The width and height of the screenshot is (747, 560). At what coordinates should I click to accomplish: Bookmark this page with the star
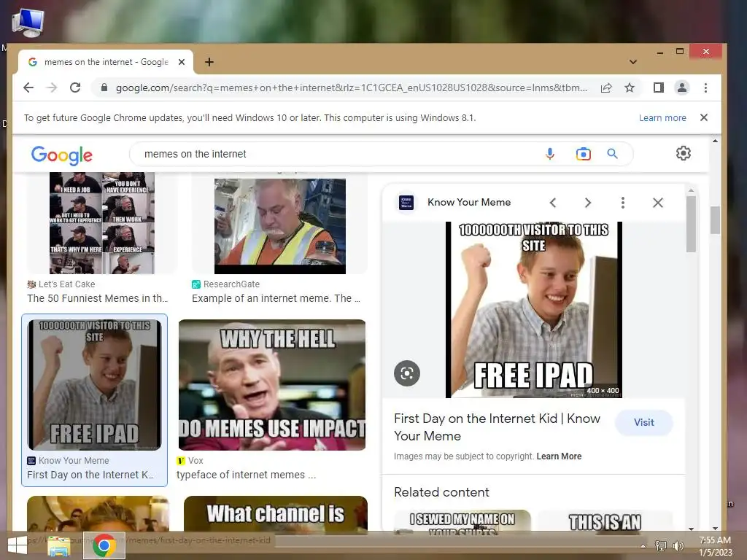click(630, 87)
